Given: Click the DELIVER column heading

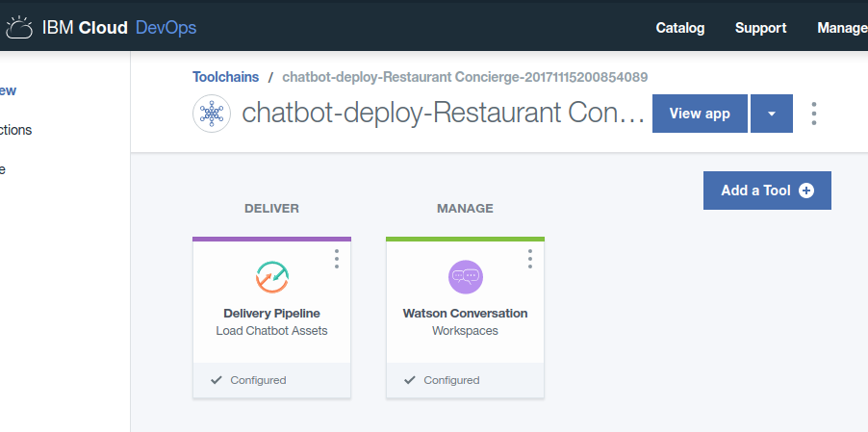Looking at the screenshot, I should pos(271,209).
